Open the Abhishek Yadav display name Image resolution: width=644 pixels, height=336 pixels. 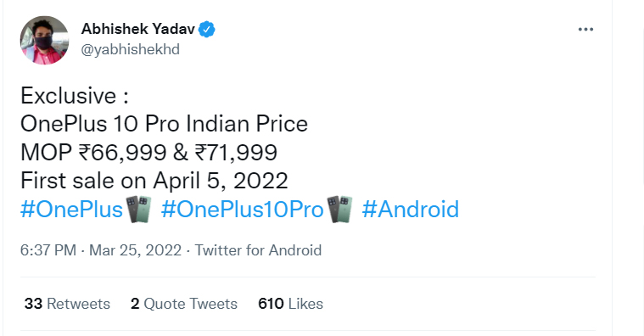pos(138,29)
